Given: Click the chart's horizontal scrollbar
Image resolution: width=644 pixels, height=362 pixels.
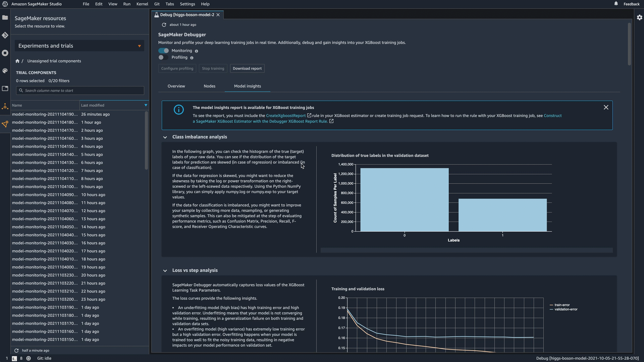Looking at the screenshot, I should tap(466, 250).
